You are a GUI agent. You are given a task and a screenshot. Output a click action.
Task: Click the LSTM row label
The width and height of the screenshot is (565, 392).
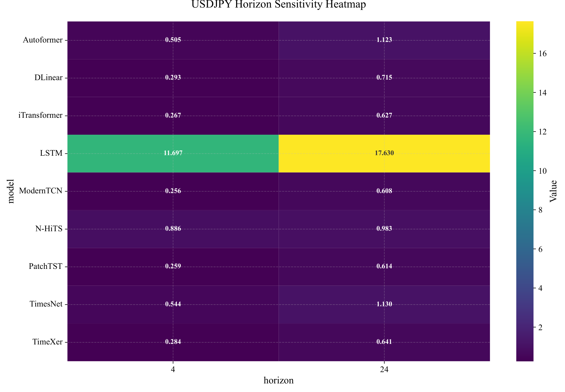pos(51,154)
